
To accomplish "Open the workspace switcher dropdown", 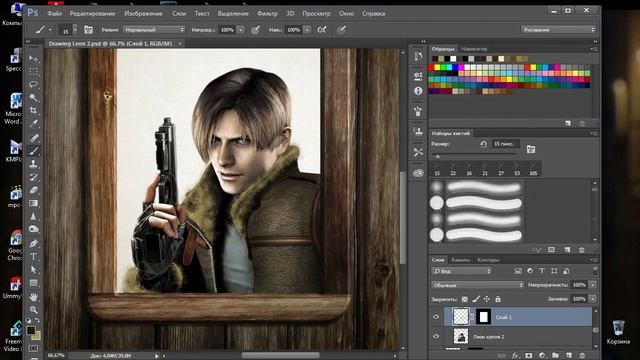I will pos(558,30).
